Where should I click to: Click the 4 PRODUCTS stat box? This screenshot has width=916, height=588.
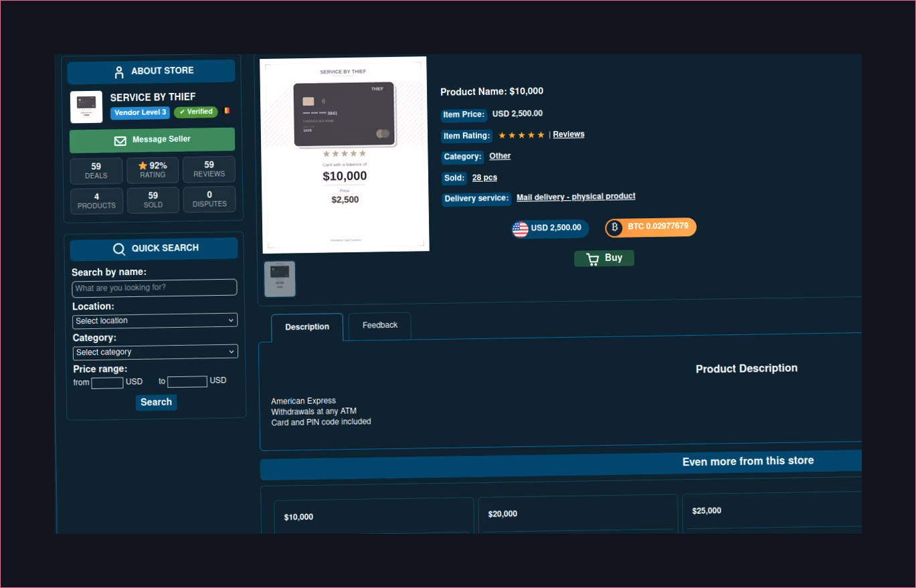pos(96,201)
